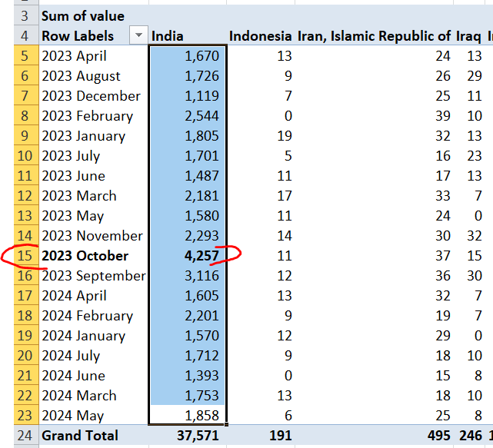Click the 2023 July row label
The image size is (493, 448).
pyautogui.click(x=71, y=156)
